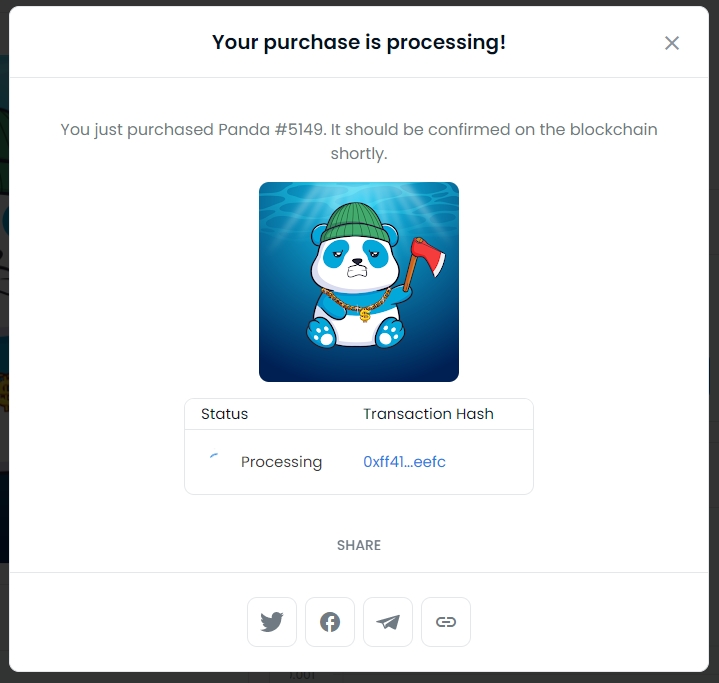The width and height of the screenshot is (719, 683).
Task: Open the transaction hash 0xff41...eefc link
Action: pos(404,462)
